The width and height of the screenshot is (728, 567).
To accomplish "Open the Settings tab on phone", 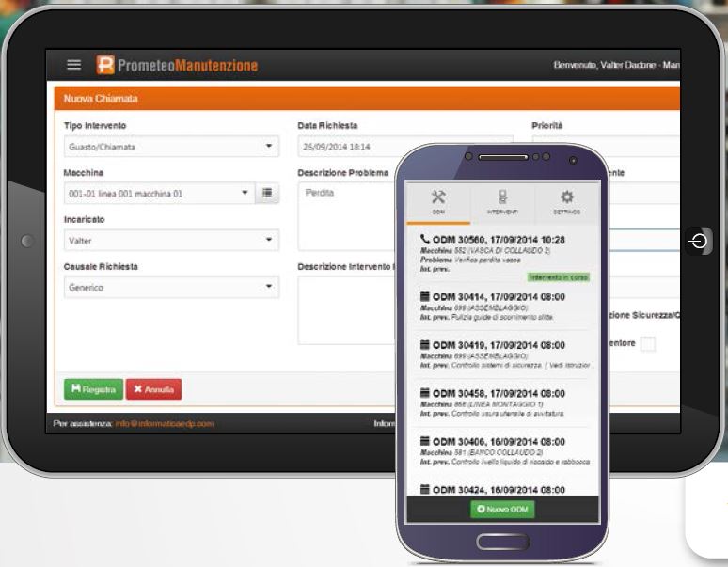I will (567, 202).
